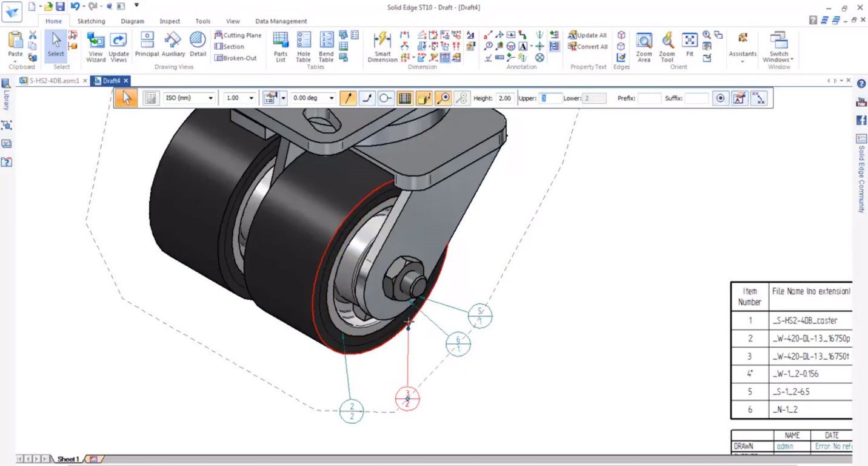This screenshot has width=868, height=466.
Task: Click Update All property text
Action: (x=587, y=35)
